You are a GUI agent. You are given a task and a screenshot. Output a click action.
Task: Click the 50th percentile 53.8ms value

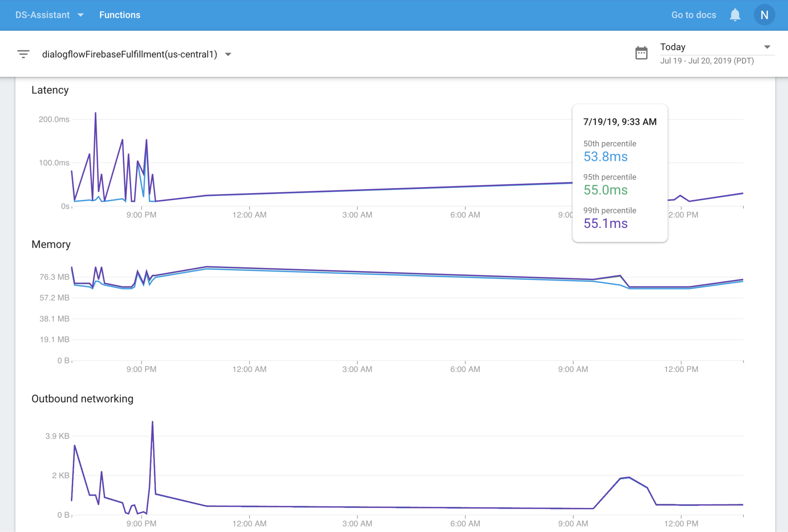(x=605, y=156)
